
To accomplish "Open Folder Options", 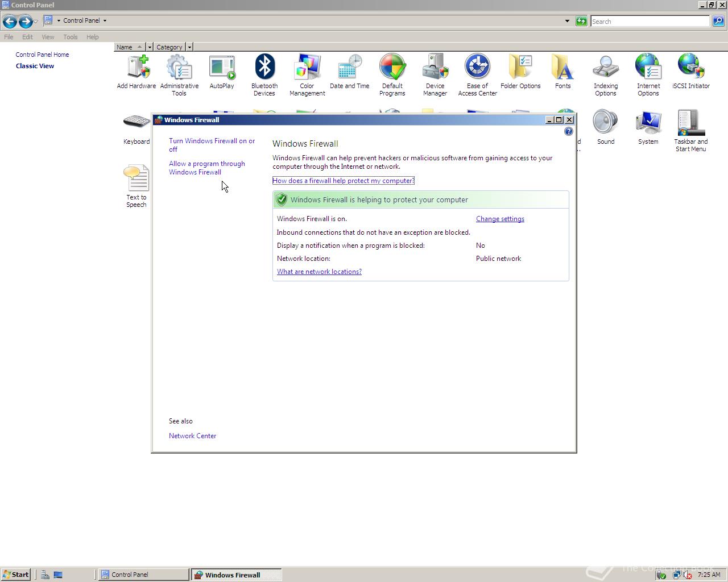I will [x=520, y=73].
